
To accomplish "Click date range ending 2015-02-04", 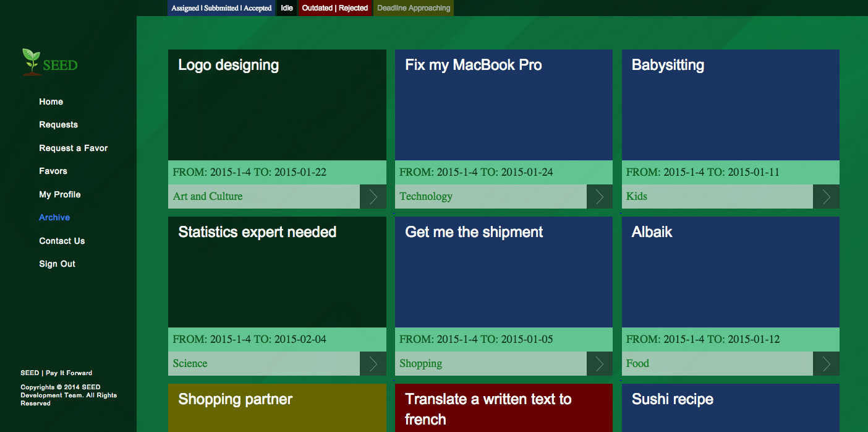I will tap(250, 339).
